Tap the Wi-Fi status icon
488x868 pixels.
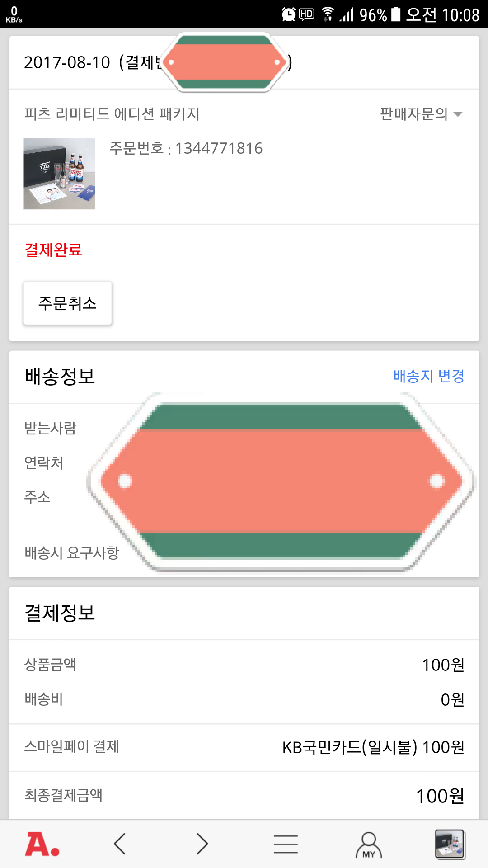(x=328, y=14)
